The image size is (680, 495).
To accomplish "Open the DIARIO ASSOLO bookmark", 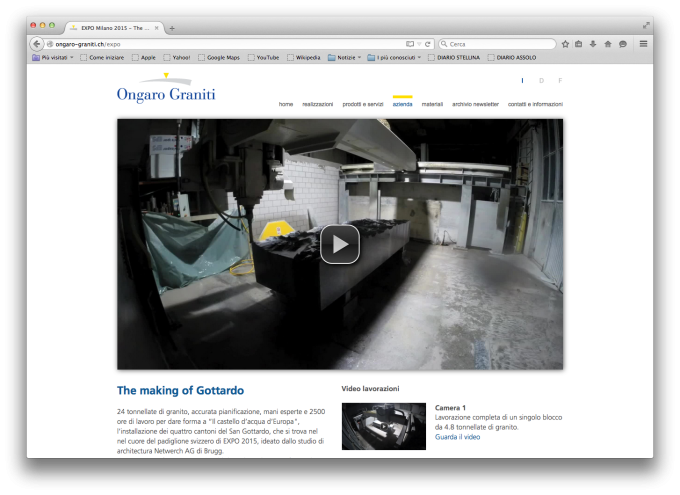I will tap(512, 57).
